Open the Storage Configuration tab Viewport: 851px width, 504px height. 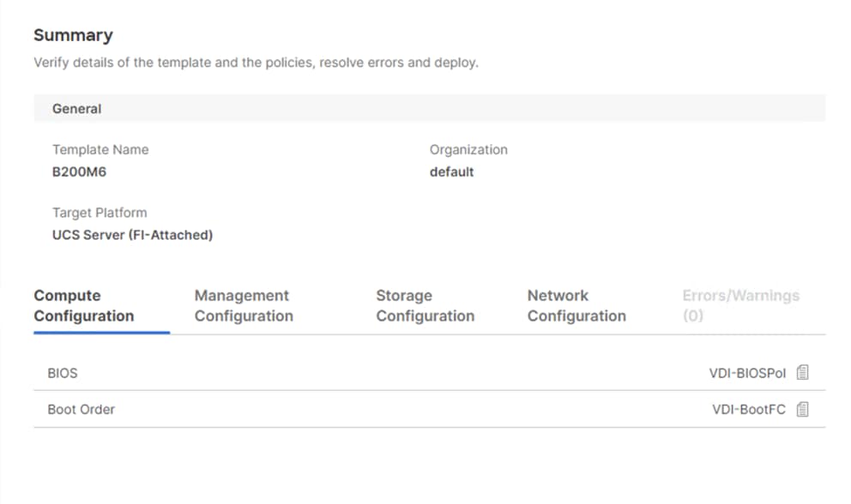(x=425, y=305)
